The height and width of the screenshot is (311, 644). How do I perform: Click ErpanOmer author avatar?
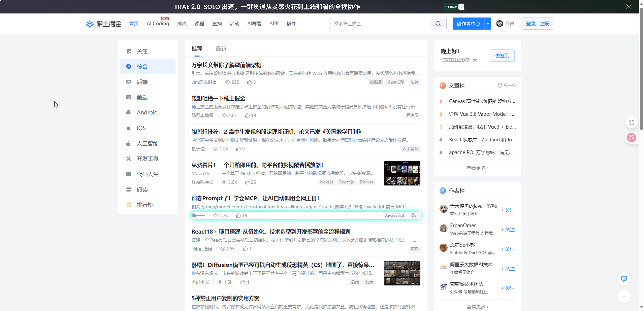tap(444, 229)
